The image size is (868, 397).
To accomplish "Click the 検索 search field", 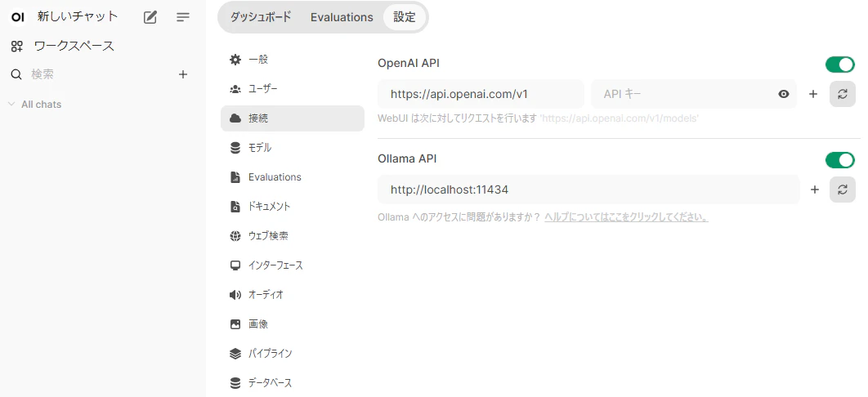I will [100, 74].
